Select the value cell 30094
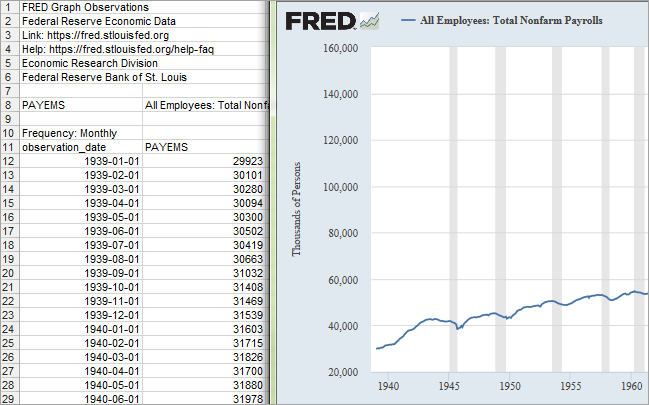 point(206,203)
